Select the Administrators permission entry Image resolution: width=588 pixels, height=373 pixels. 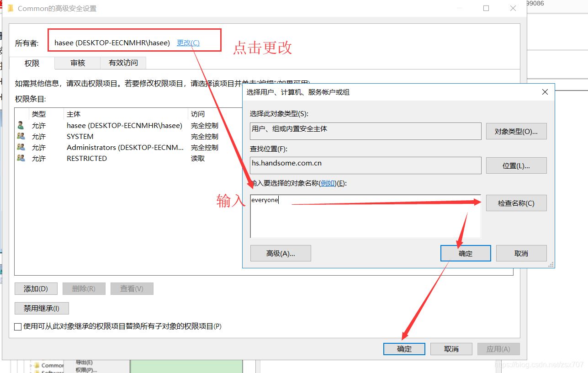pyautogui.click(x=128, y=148)
